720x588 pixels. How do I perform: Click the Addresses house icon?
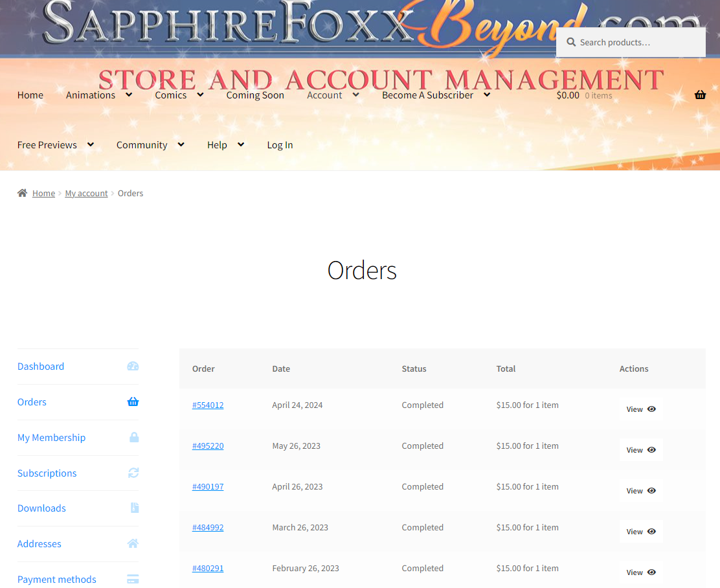(x=133, y=543)
